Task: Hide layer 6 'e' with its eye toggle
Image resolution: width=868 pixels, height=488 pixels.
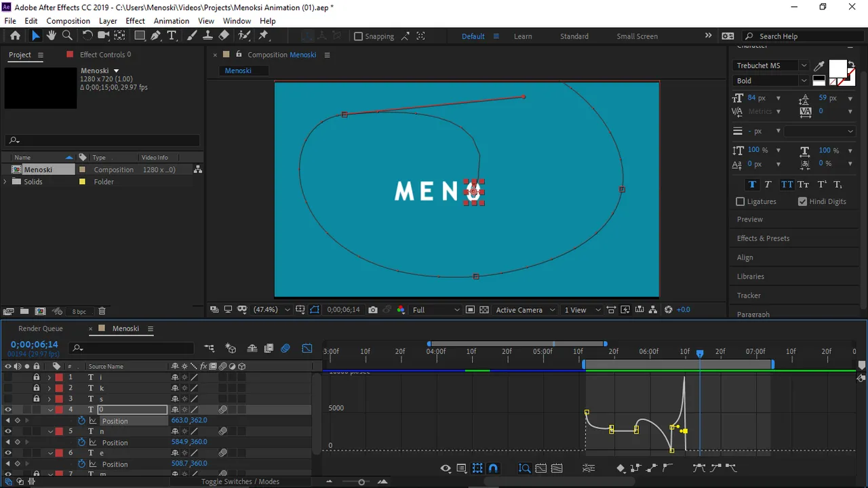Action: point(8,453)
